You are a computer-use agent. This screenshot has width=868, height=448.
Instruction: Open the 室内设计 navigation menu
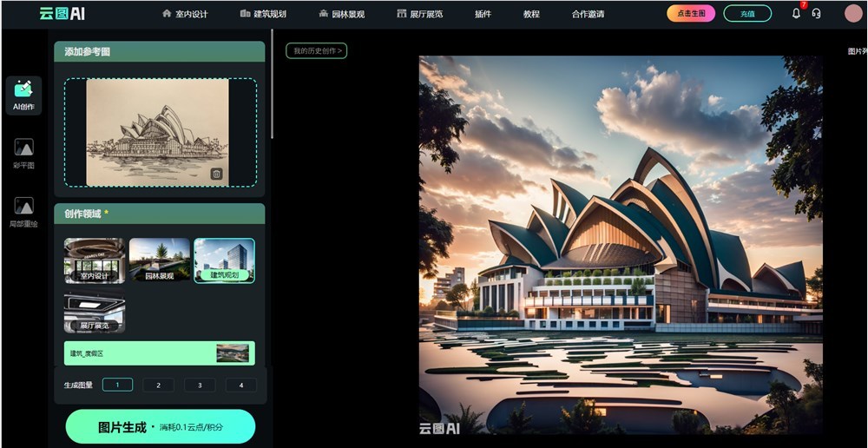click(185, 14)
